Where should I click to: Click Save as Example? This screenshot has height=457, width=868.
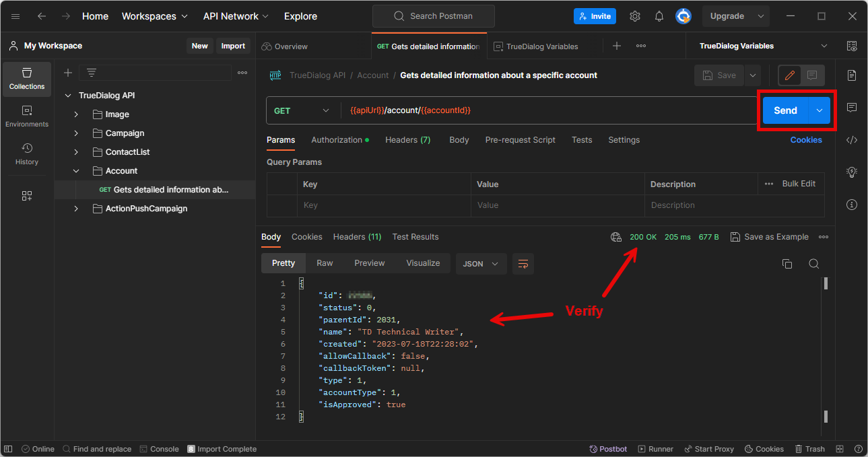(770, 237)
